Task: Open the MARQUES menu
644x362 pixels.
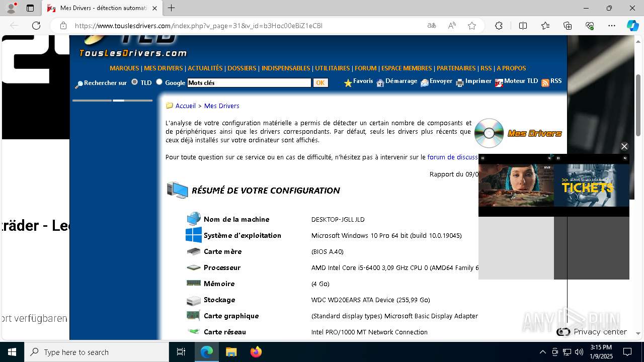Action: coord(124,68)
